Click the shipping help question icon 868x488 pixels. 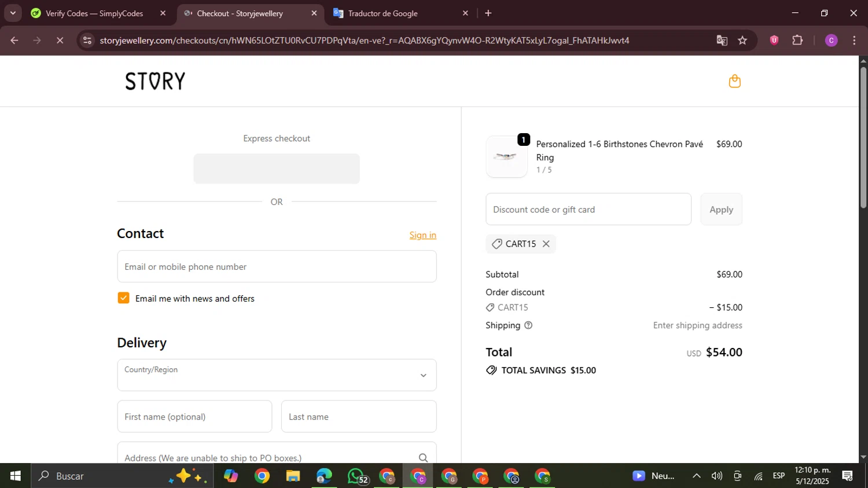528,325
